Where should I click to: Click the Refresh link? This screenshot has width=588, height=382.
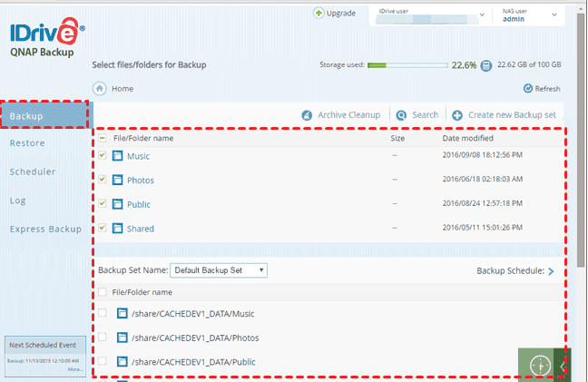pyautogui.click(x=547, y=89)
